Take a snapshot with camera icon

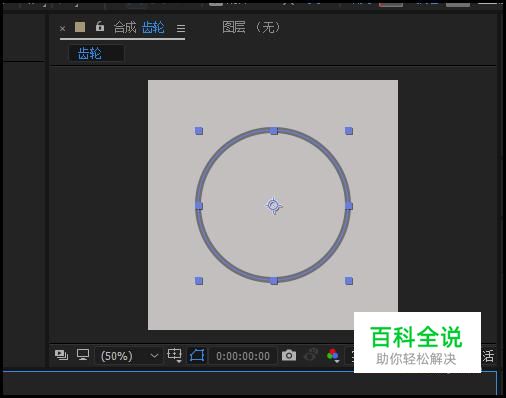[x=289, y=356]
